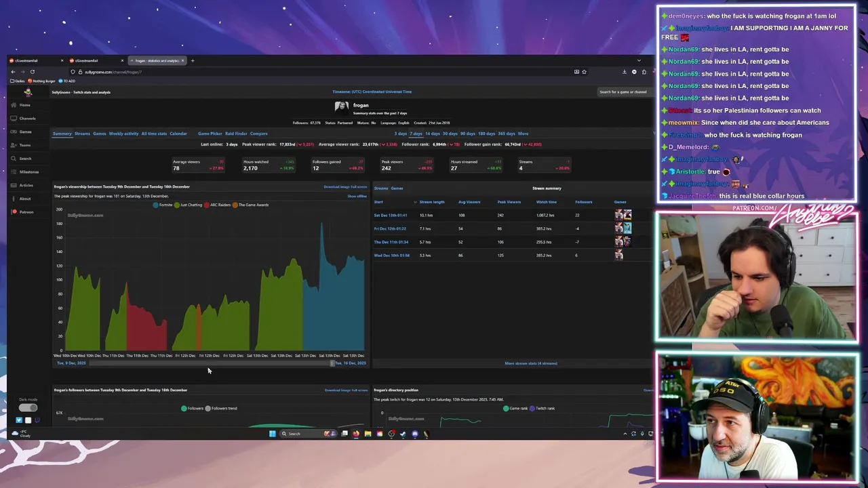This screenshot has width=868, height=488.
Task: Open the Channels sidebar item
Action: [x=23, y=119]
